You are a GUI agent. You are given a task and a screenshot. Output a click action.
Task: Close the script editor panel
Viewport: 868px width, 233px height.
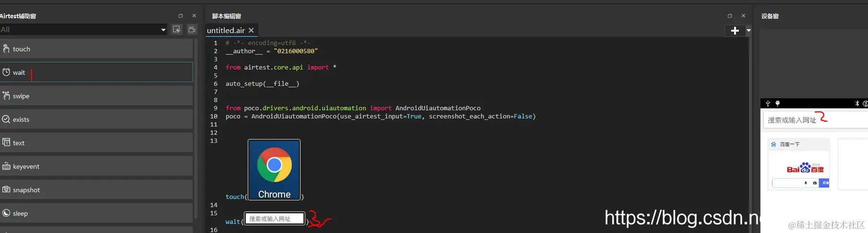coord(743,16)
